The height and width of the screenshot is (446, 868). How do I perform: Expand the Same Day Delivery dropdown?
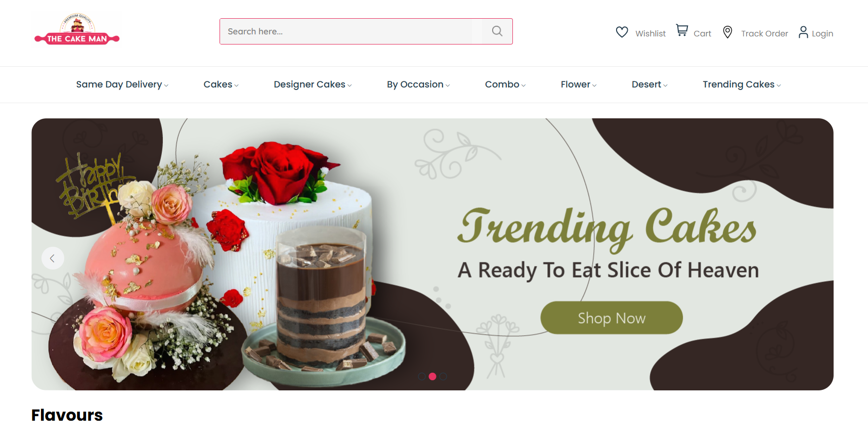coord(122,84)
